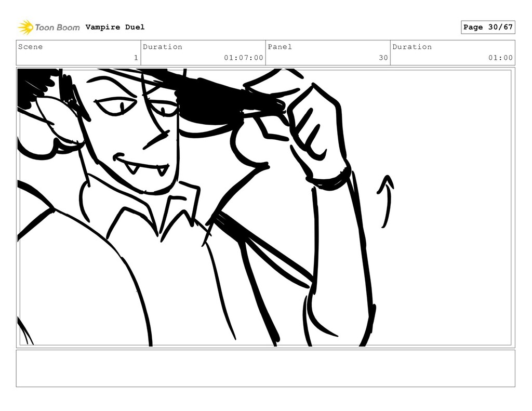Click the storyboard panel drawing thumbnail

(x=265, y=207)
